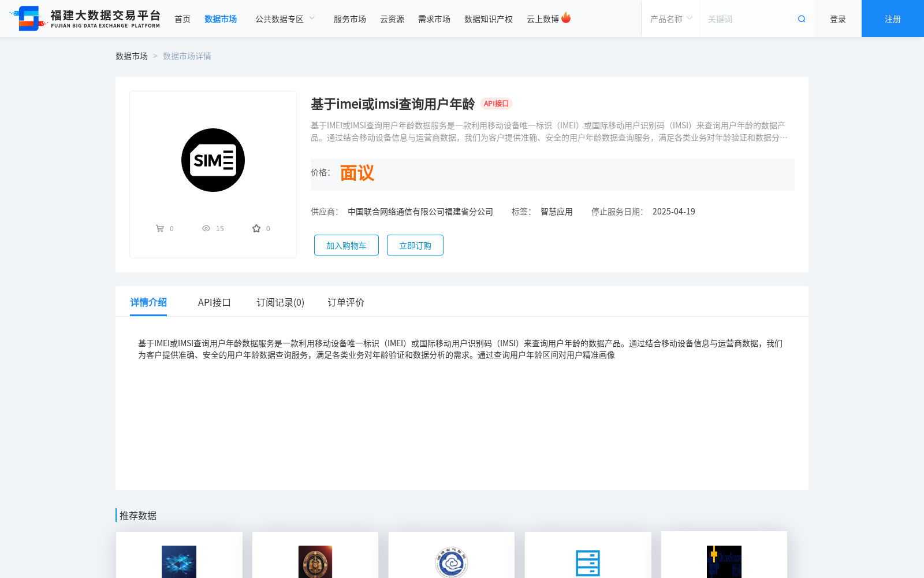
Task: Focus the 关键词 search input field
Action: click(748, 19)
